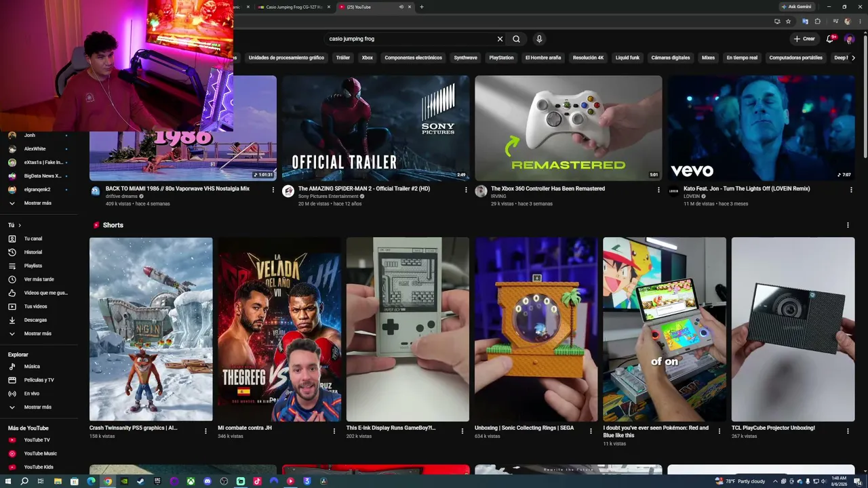
Task: Open YouTube TV from the sidebar
Action: click(x=38, y=440)
